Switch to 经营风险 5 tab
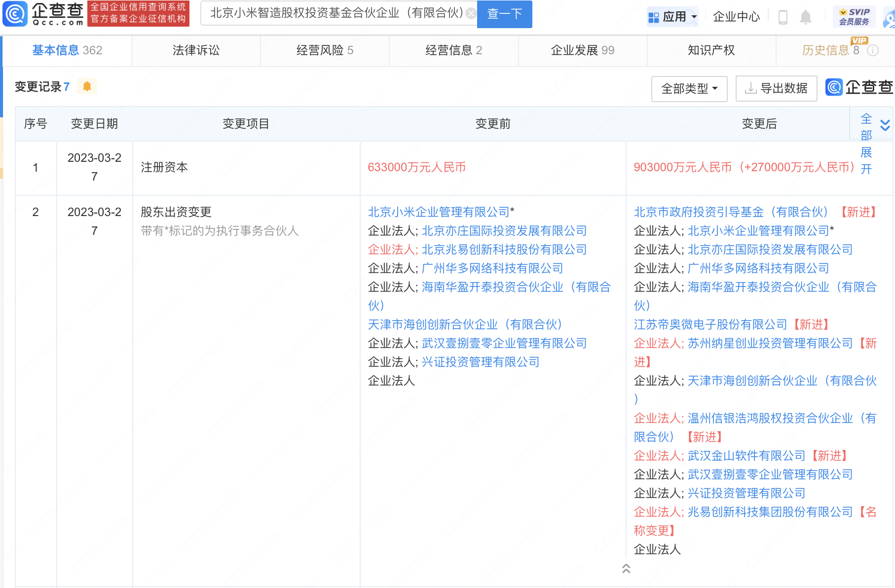The width and height of the screenshot is (895, 588). [325, 50]
